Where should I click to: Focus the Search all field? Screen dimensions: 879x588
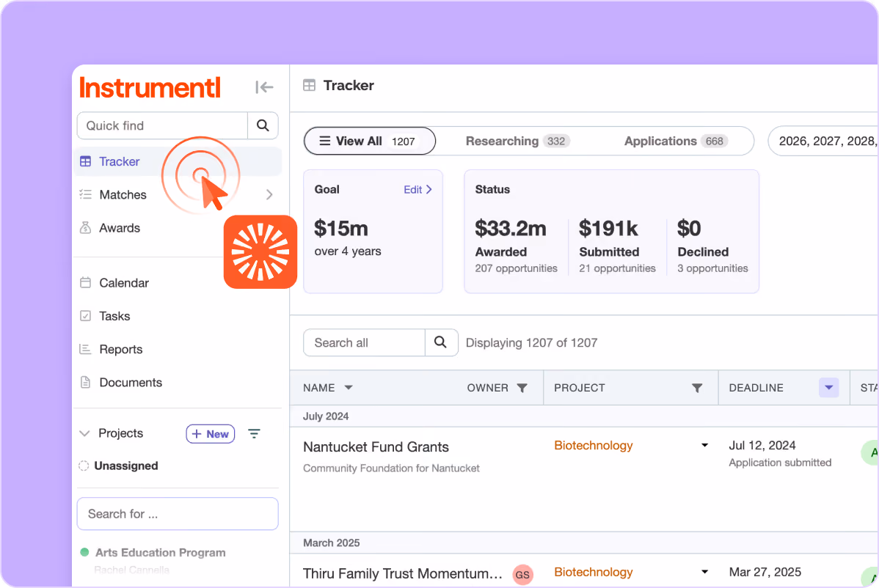pos(365,342)
